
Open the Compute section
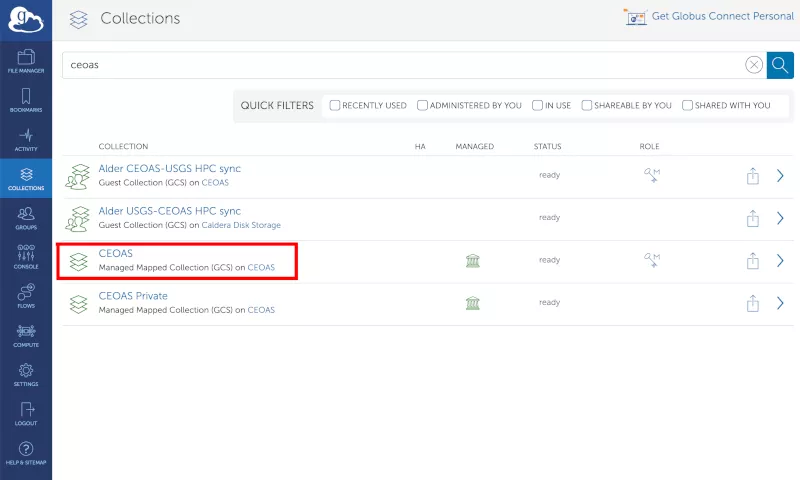click(x=26, y=336)
